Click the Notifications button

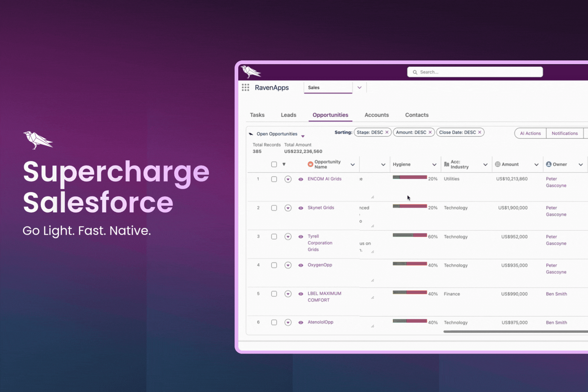click(x=564, y=133)
